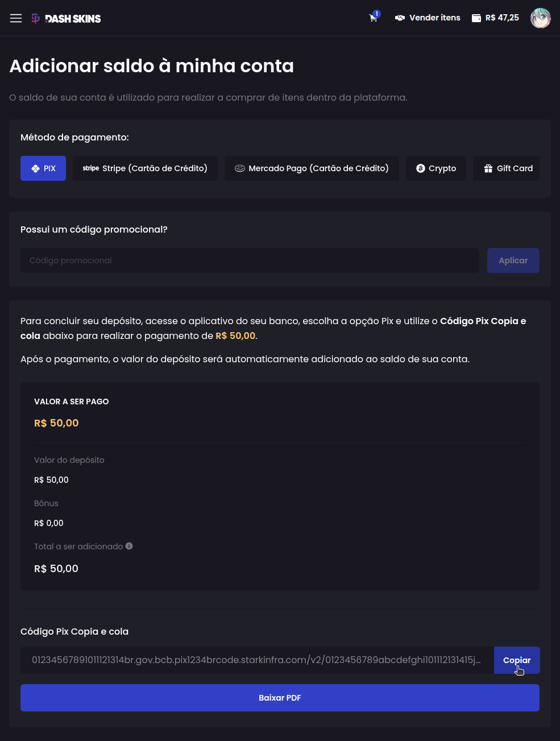Open the wallet showing R$ 47,25 balance
The height and width of the screenshot is (741, 560).
[x=495, y=18]
